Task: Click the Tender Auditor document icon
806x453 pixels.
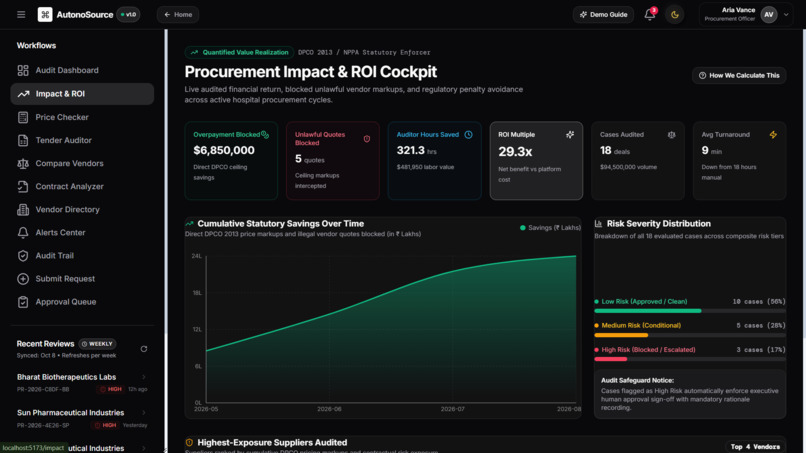Action: 23,140
